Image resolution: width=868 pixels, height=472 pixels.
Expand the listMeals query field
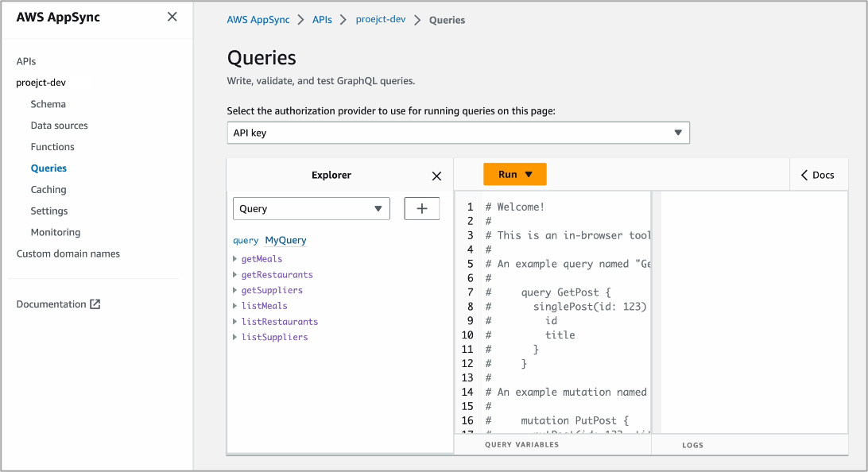pos(235,305)
